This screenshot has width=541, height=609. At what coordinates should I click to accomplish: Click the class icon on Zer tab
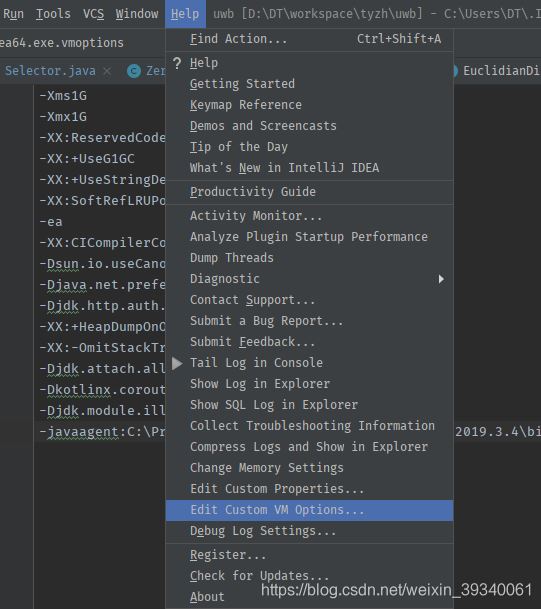tap(134, 71)
